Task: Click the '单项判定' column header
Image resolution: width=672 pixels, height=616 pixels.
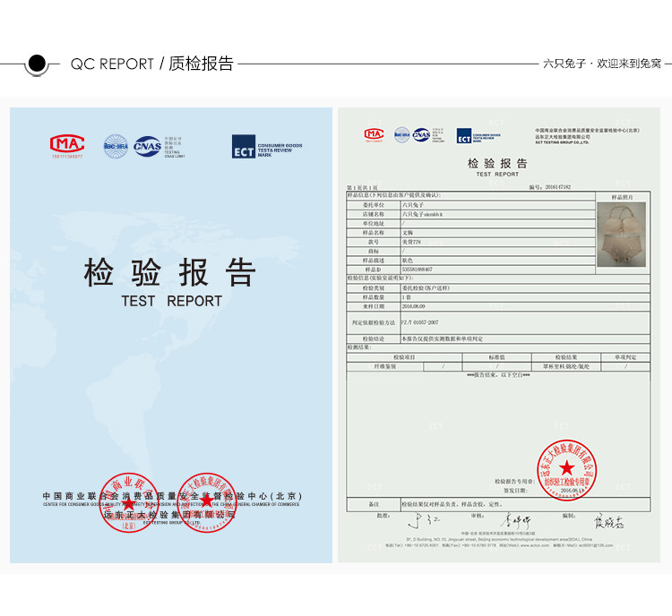Action: 625,357
